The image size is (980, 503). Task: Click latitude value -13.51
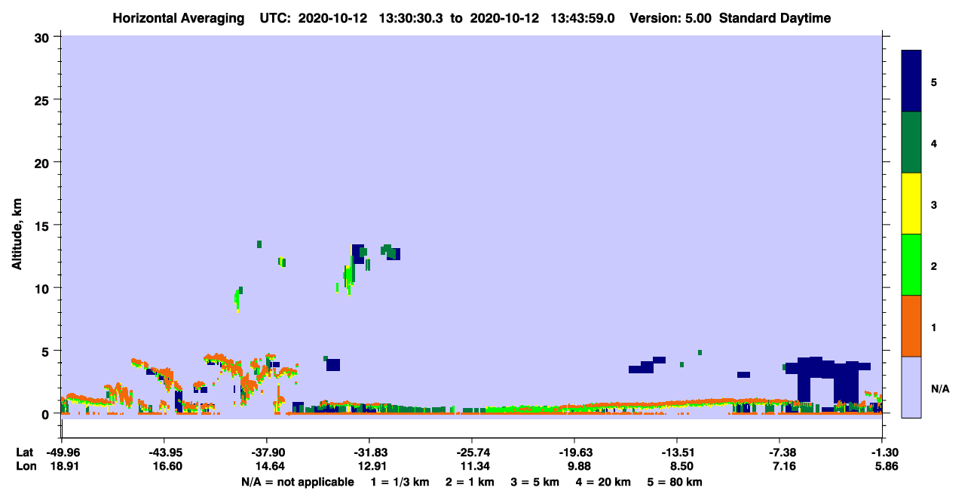[677, 452]
